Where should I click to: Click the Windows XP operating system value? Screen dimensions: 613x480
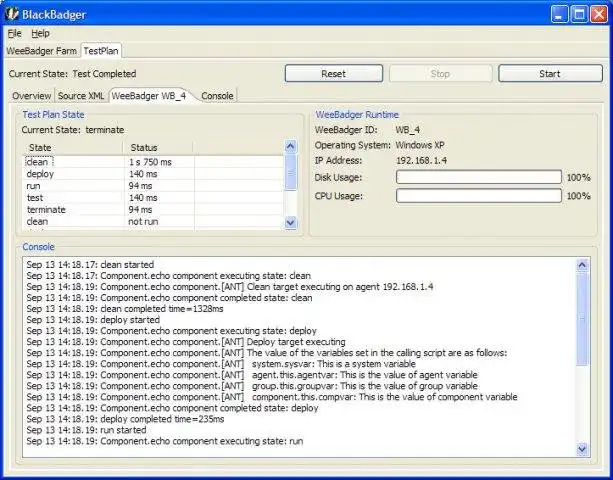point(420,145)
